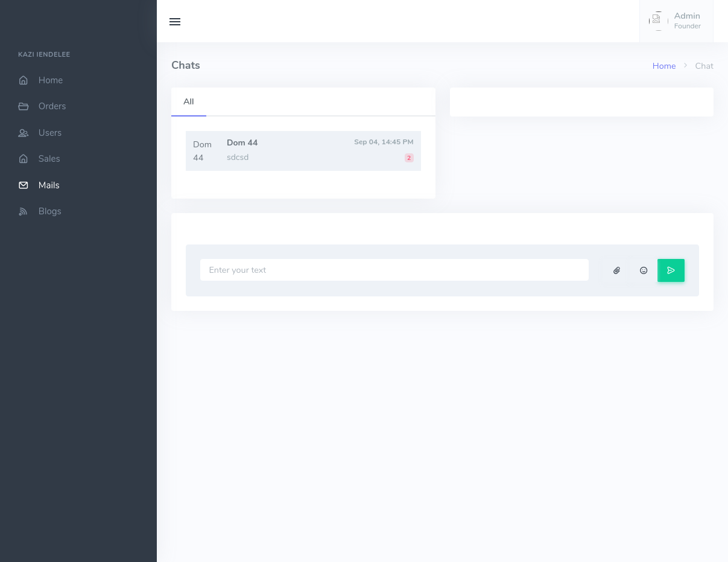Viewport: 728px width, 562px height.
Task: Click the Admin avatar image
Action: click(x=657, y=21)
